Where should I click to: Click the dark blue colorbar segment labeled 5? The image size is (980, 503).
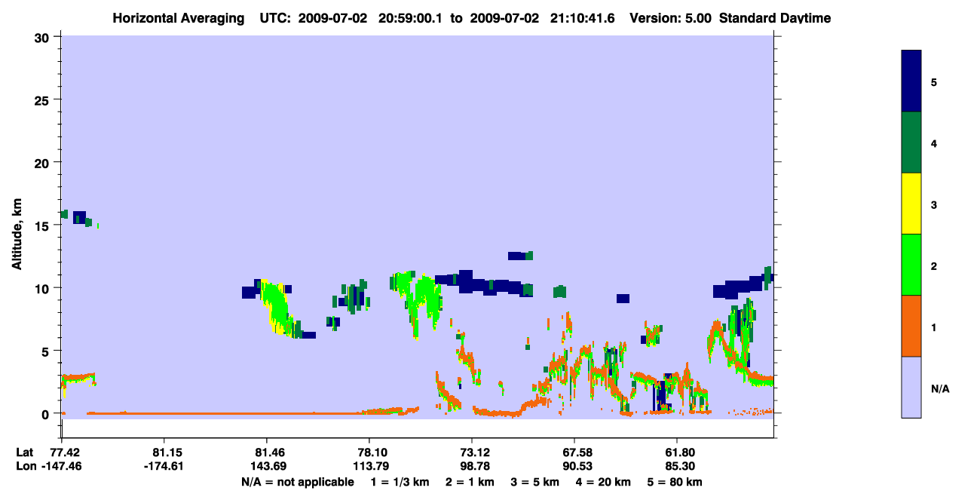[x=911, y=81]
